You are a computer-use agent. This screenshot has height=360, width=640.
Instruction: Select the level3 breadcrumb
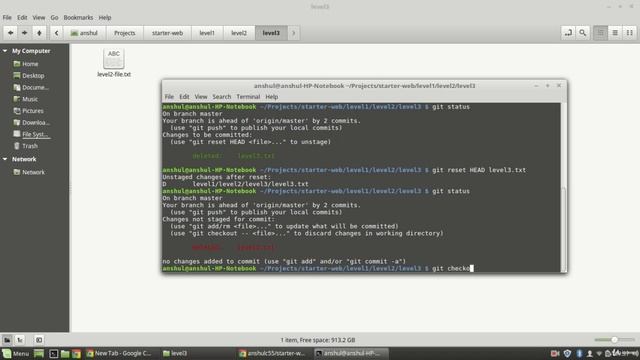click(271, 33)
